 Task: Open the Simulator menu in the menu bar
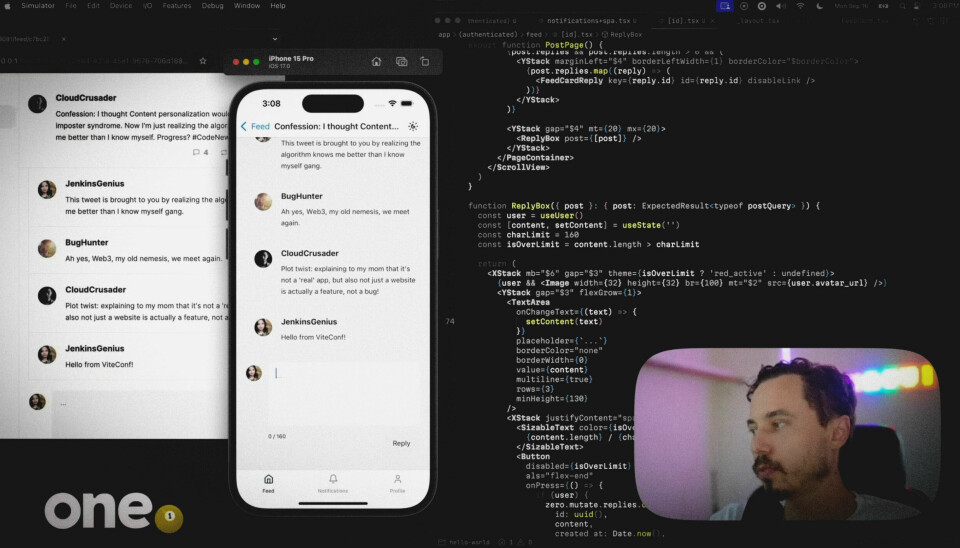pos(38,6)
